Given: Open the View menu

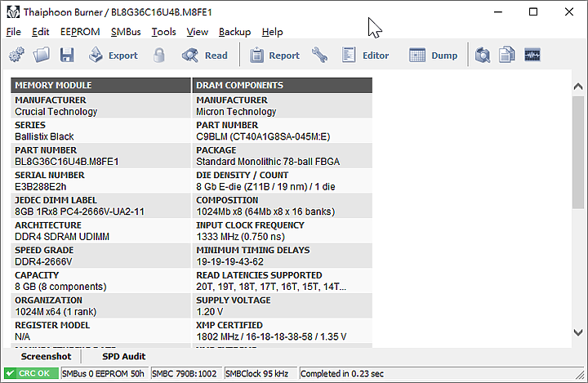Looking at the screenshot, I should [x=198, y=32].
